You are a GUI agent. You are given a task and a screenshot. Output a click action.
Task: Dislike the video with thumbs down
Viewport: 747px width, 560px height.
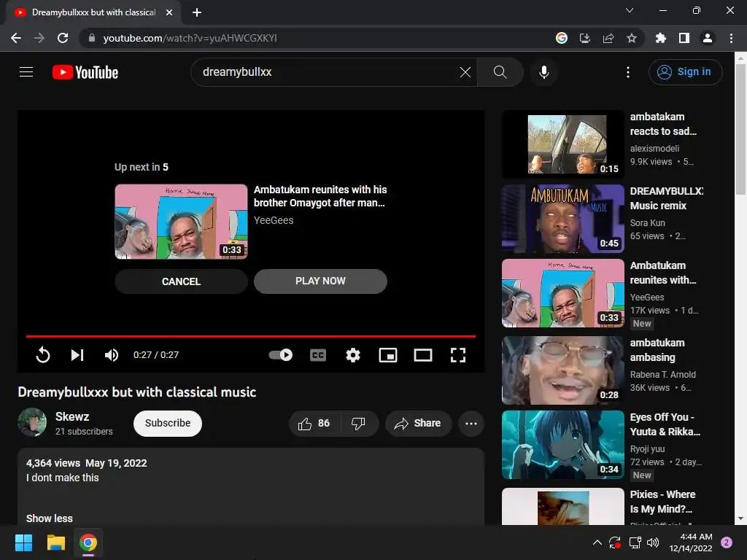click(x=358, y=424)
